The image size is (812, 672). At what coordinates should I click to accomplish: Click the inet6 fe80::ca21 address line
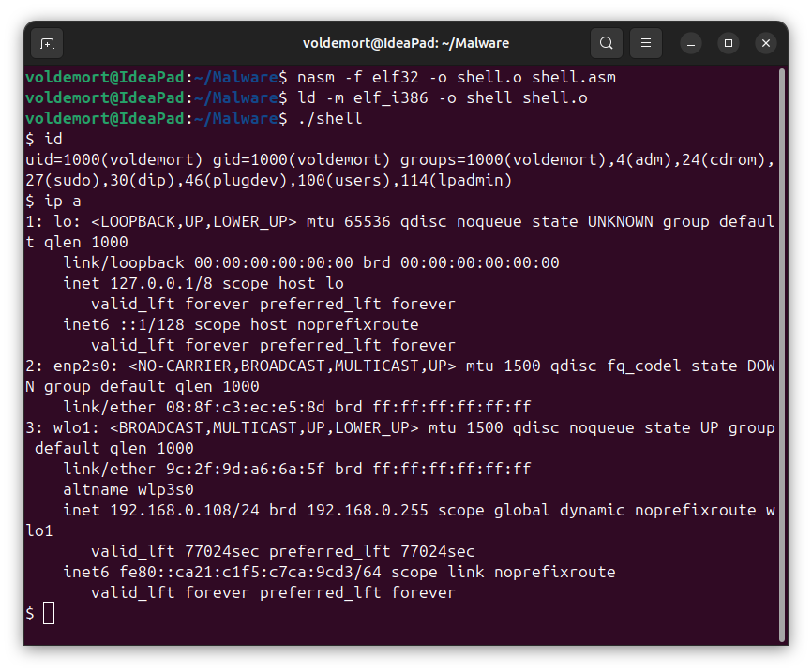click(x=339, y=573)
